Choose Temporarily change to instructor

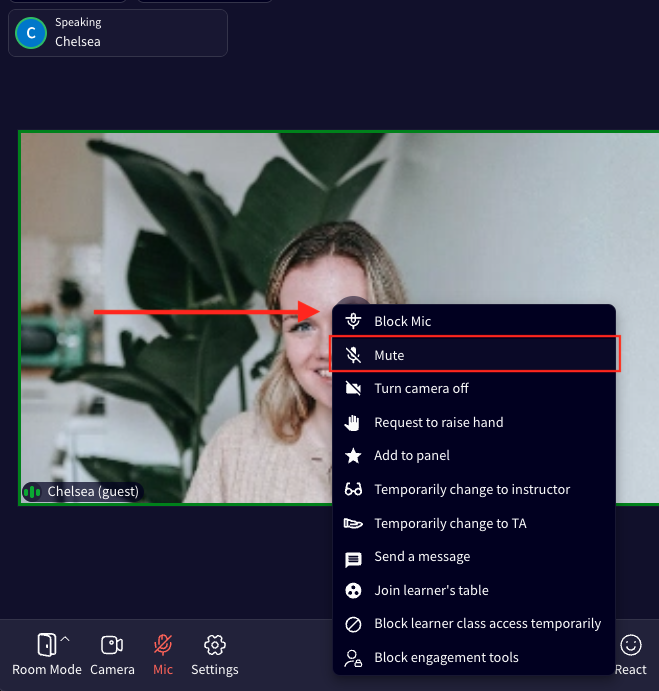(474, 489)
